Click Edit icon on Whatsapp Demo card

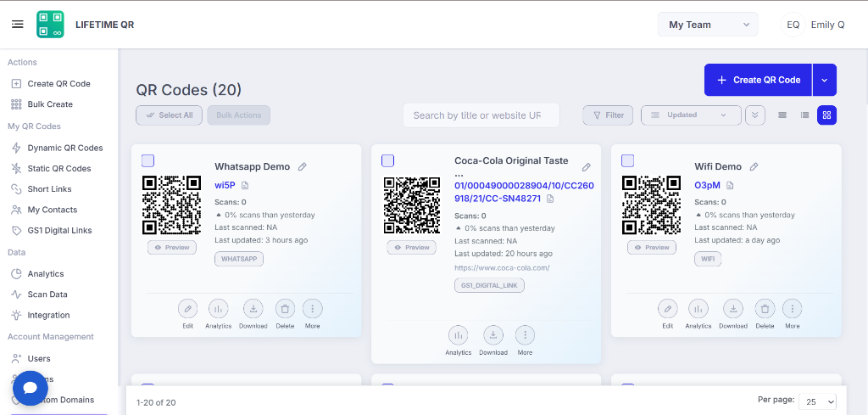[187, 309]
